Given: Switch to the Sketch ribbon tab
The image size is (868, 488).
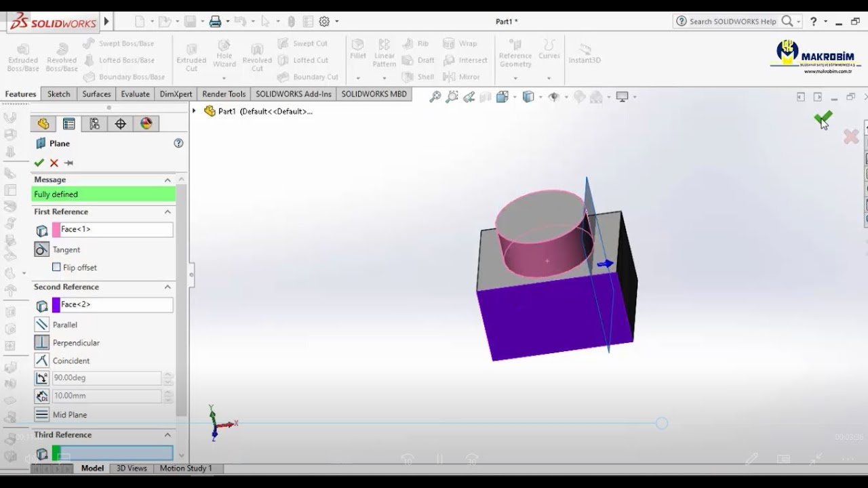Looking at the screenshot, I should pyautogui.click(x=59, y=94).
